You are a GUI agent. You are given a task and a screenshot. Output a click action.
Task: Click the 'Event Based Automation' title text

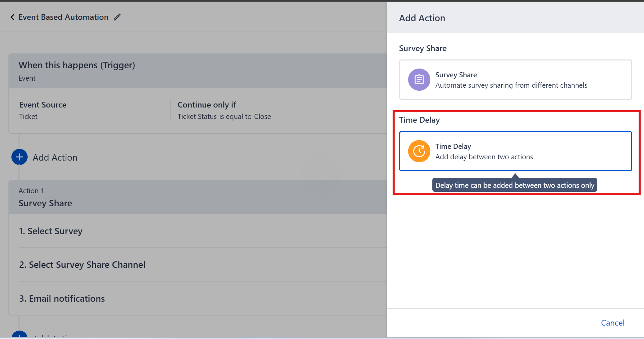[63, 17]
